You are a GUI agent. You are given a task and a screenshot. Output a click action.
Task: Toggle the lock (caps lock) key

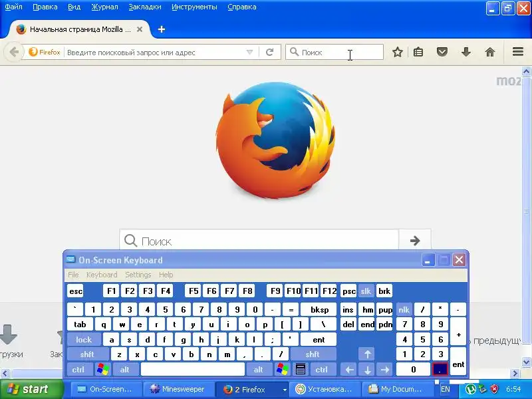(x=84, y=339)
